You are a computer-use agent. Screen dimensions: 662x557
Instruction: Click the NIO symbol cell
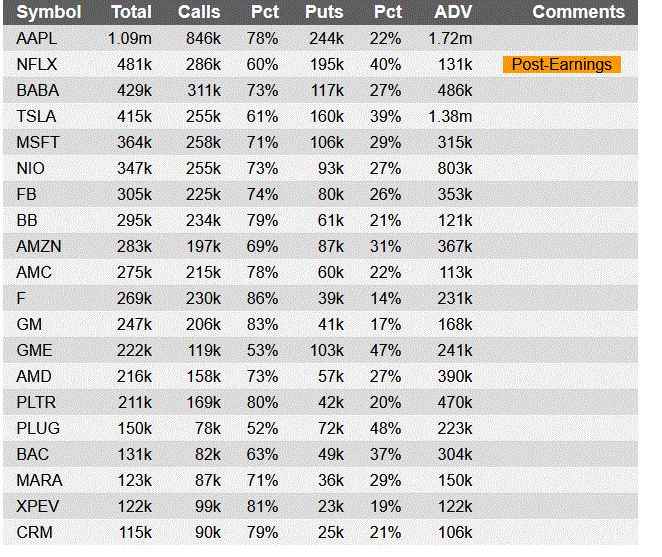(32, 168)
